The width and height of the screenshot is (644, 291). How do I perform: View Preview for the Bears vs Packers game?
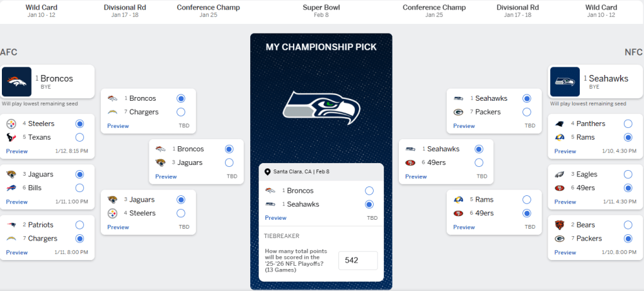coord(565,252)
